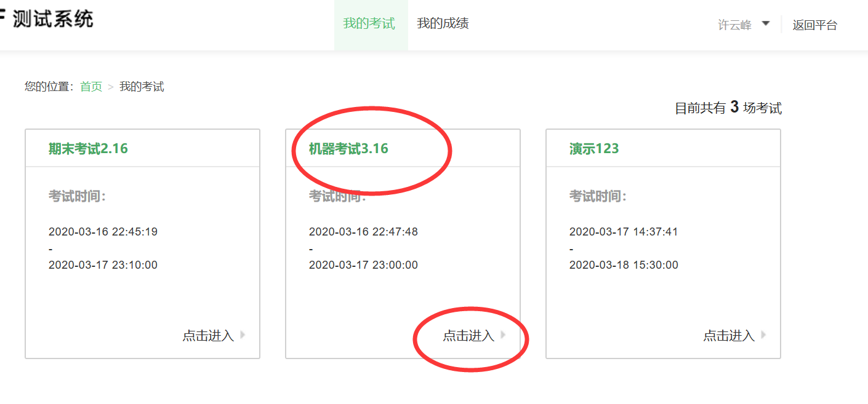Image resolution: width=868 pixels, height=404 pixels.
Task: Click the 目前共有 3 场考试 count text
Action: click(728, 108)
